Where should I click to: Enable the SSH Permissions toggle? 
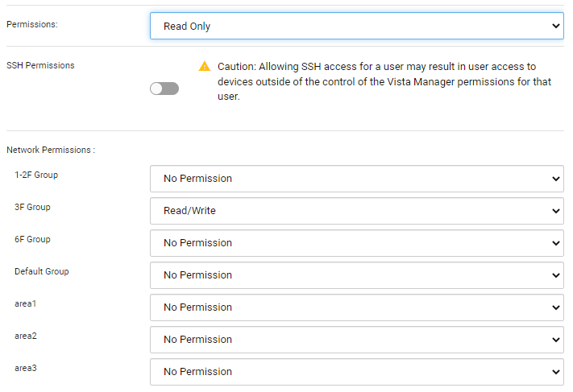[x=164, y=89]
